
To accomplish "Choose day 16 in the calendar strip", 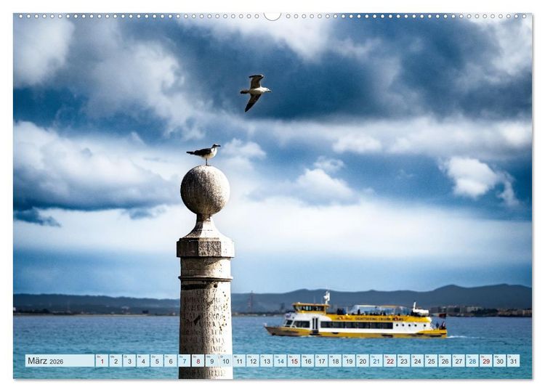I will (x=307, y=361).
